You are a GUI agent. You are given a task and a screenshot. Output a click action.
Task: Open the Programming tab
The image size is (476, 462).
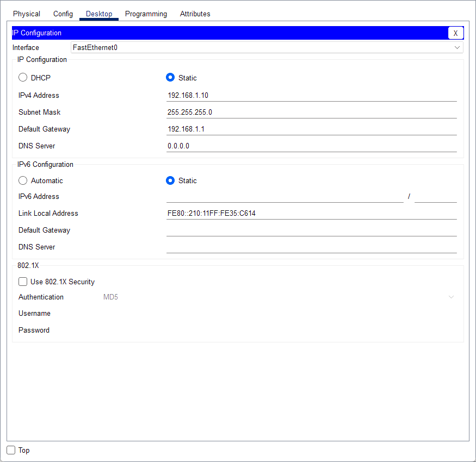pyautogui.click(x=146, y=14)
